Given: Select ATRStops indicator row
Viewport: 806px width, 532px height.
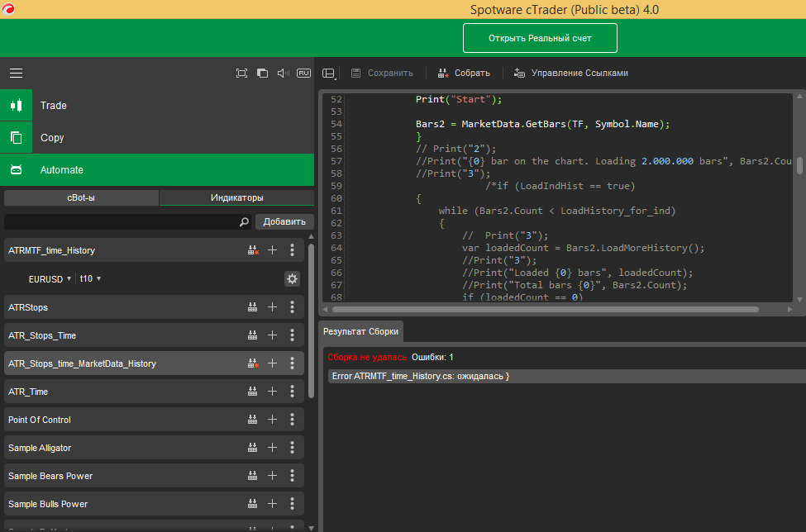Looking at the screenshot, I should pyautogui.click(x=155, y=307).
